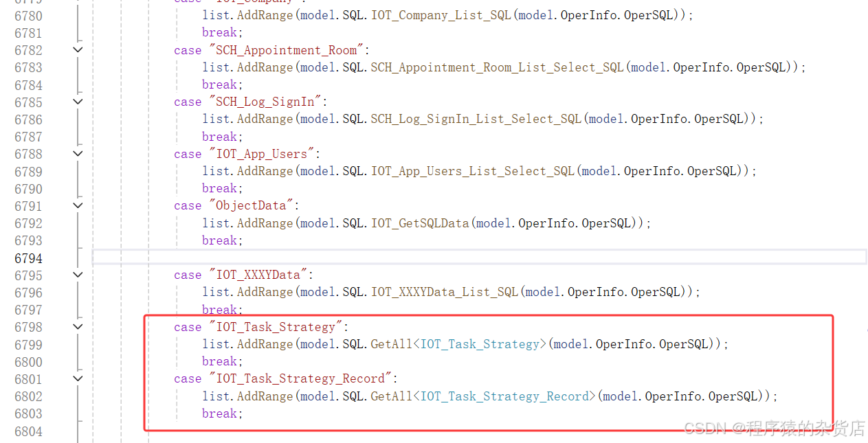
Task: Click IOT_XXXYData_List_SQL method name
Action: (445, 292)
